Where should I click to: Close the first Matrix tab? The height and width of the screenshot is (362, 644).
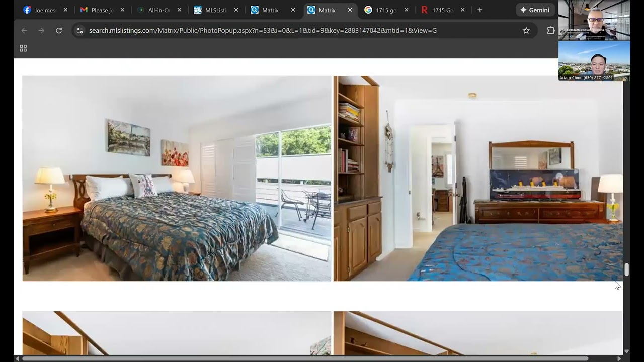(293, 10)
